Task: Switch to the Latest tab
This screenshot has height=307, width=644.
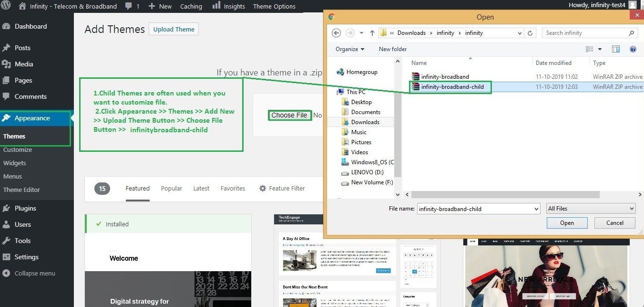Action: [201, 188]
